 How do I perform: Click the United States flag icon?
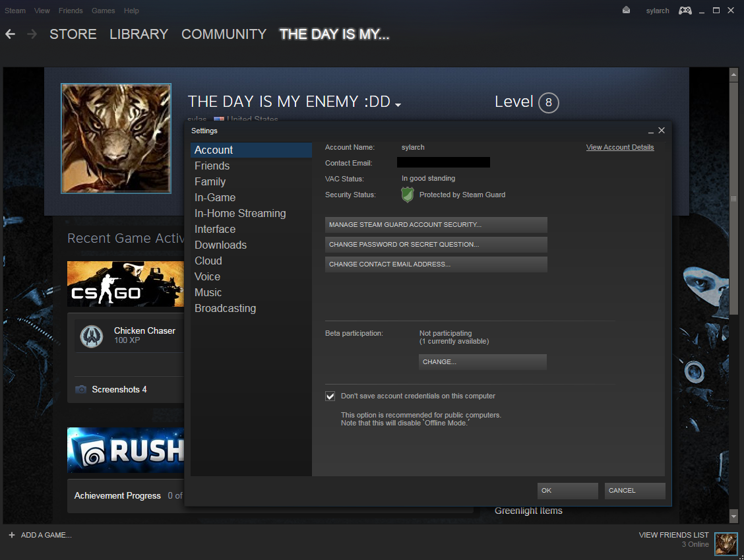pos(219,119)
